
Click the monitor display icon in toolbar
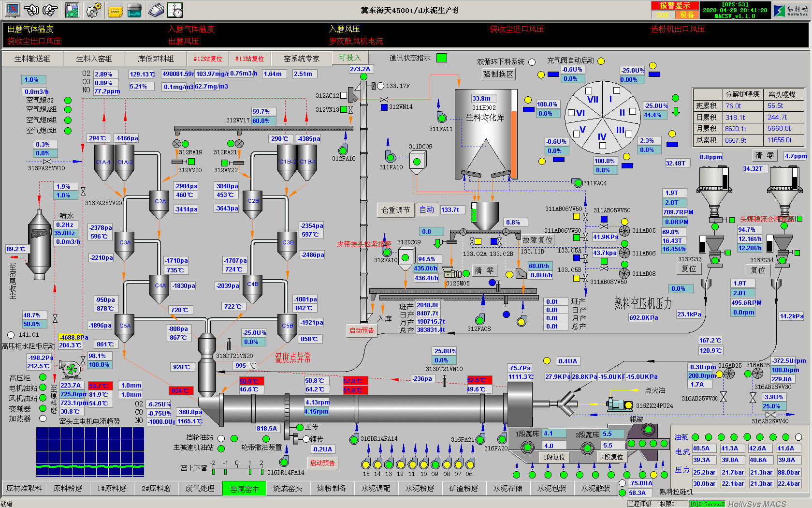[12, 10]
